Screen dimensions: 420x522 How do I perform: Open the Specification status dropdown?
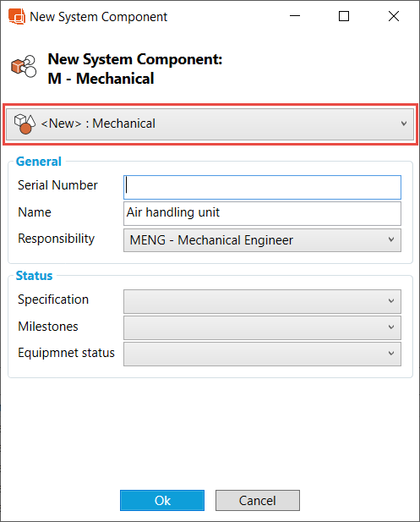(x=262, y=301)
